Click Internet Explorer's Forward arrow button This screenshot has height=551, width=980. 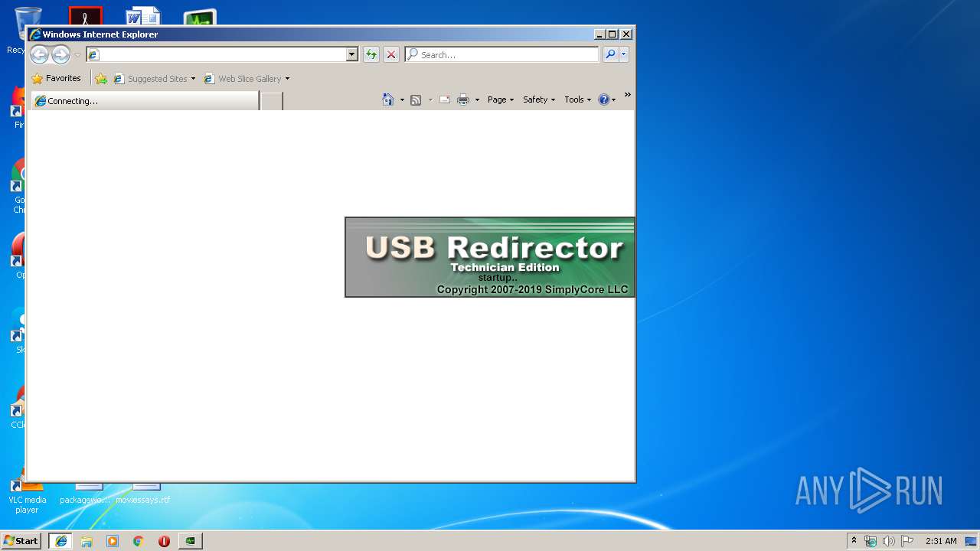click(60, 54)
